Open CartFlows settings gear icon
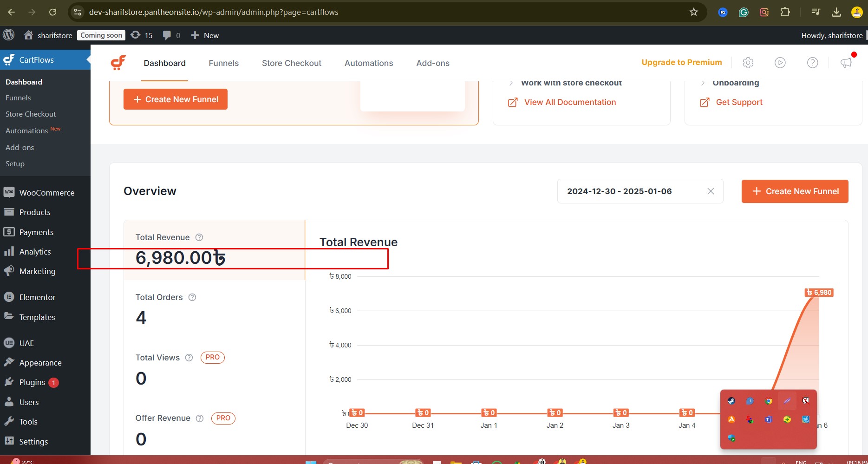Screen dimensions: 868x464 [x=748, y=63]
